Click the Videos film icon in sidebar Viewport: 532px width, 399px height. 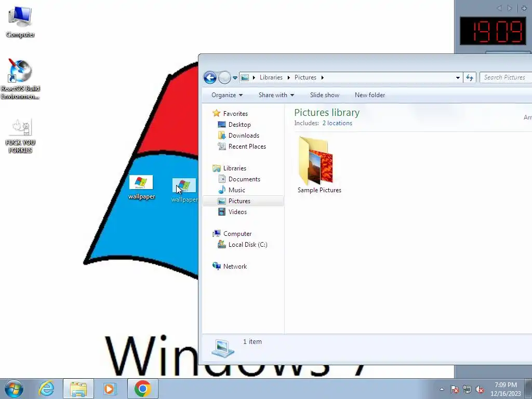click(221, 212)
